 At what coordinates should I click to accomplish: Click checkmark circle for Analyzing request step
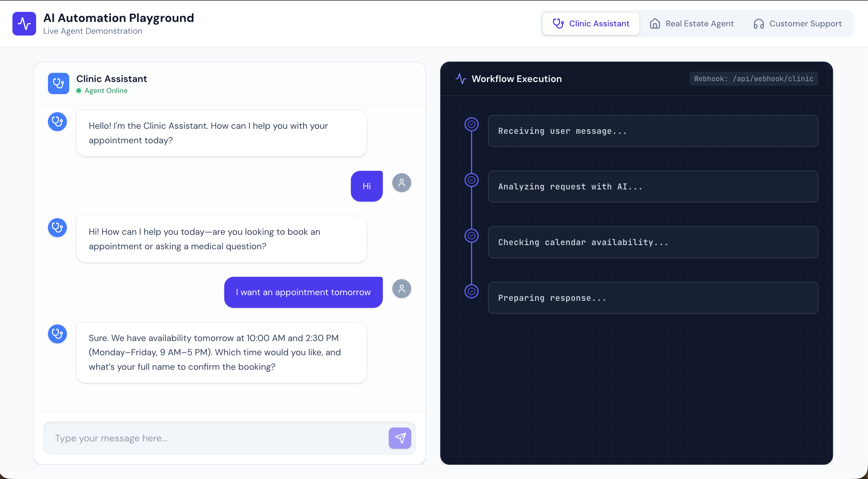tap(471, 180)
